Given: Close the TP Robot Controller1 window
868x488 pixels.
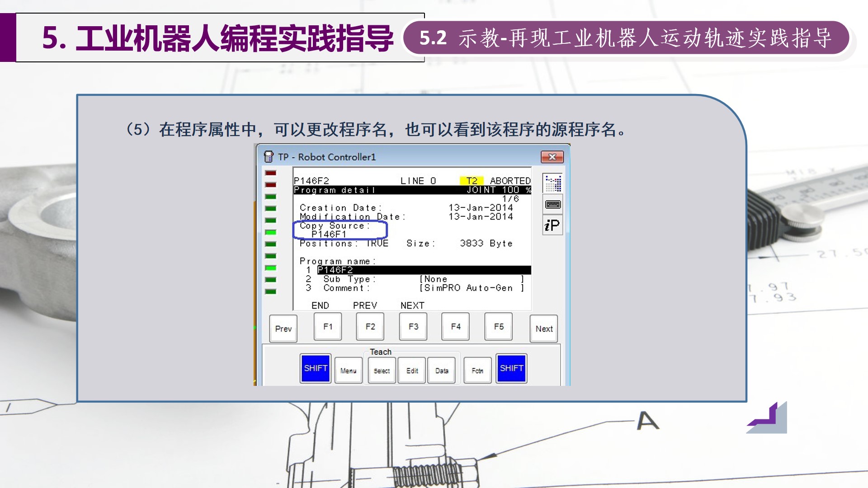Looking at the screenshot, I should pyautogui.click(x=552, y=157).
